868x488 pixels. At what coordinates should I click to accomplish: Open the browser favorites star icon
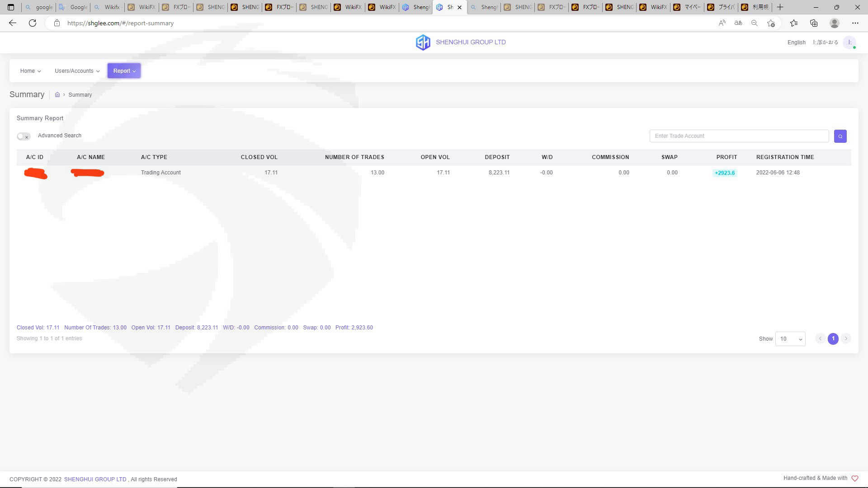(793, 23)
